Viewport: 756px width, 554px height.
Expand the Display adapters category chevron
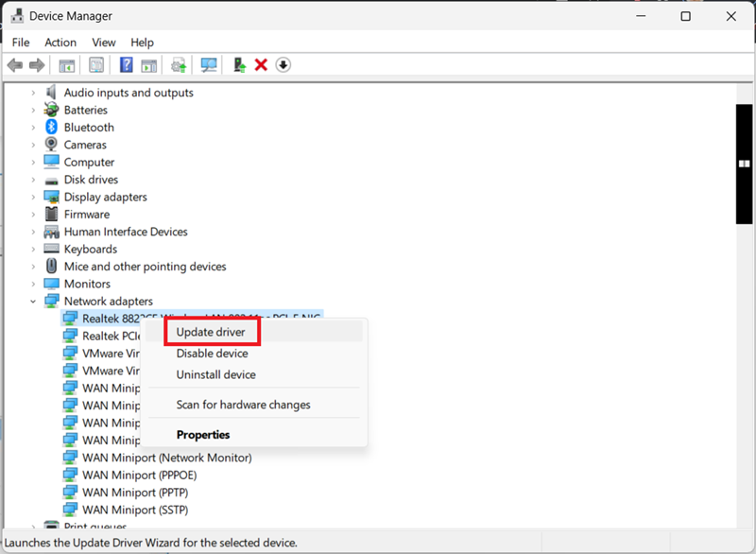pos(33,197)
